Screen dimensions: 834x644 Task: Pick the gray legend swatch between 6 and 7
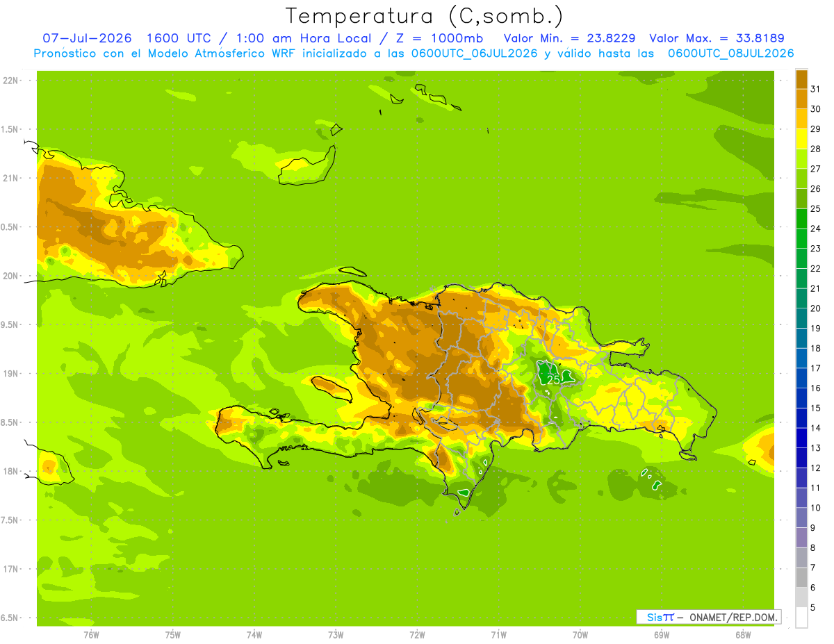click(801, 578)
